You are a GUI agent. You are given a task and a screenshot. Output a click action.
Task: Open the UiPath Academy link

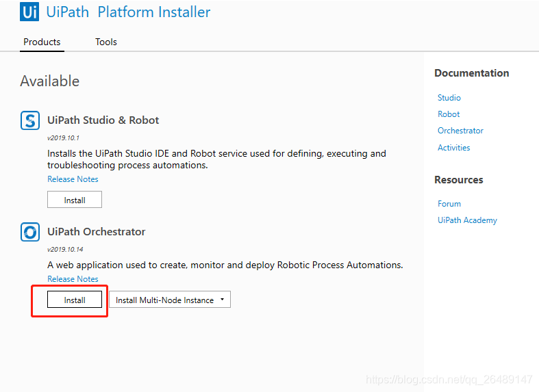click(467, 220)
